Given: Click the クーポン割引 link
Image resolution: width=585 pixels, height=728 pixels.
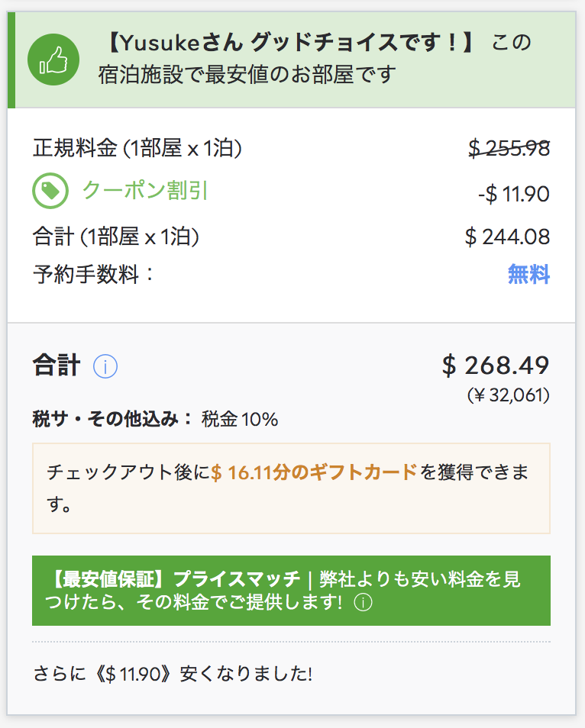Looking at the screenshot, I should coord(144,190).
